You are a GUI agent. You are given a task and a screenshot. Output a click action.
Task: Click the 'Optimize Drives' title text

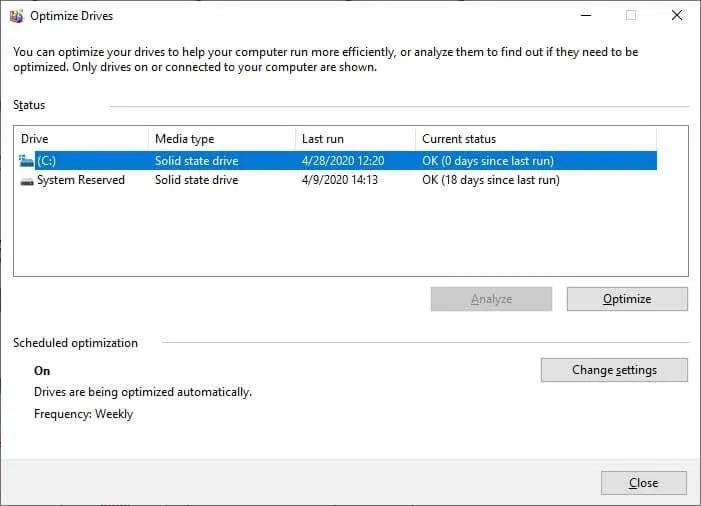[x=71, y=16]
